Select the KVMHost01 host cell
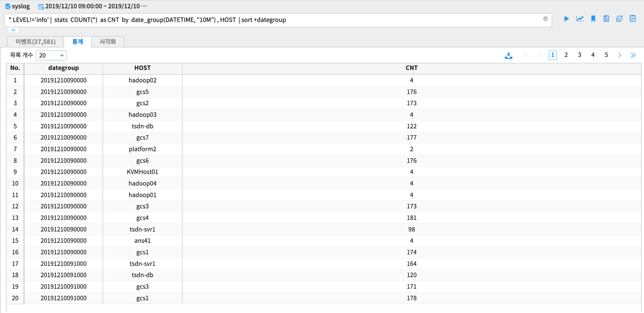Screen dimensions: 644x313 point(143,172)
